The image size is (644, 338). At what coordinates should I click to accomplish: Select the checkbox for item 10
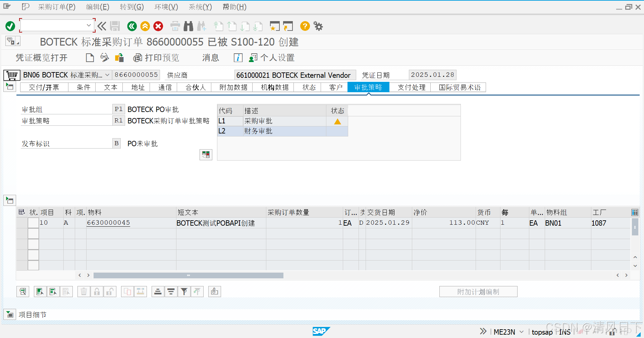[33, 222]
